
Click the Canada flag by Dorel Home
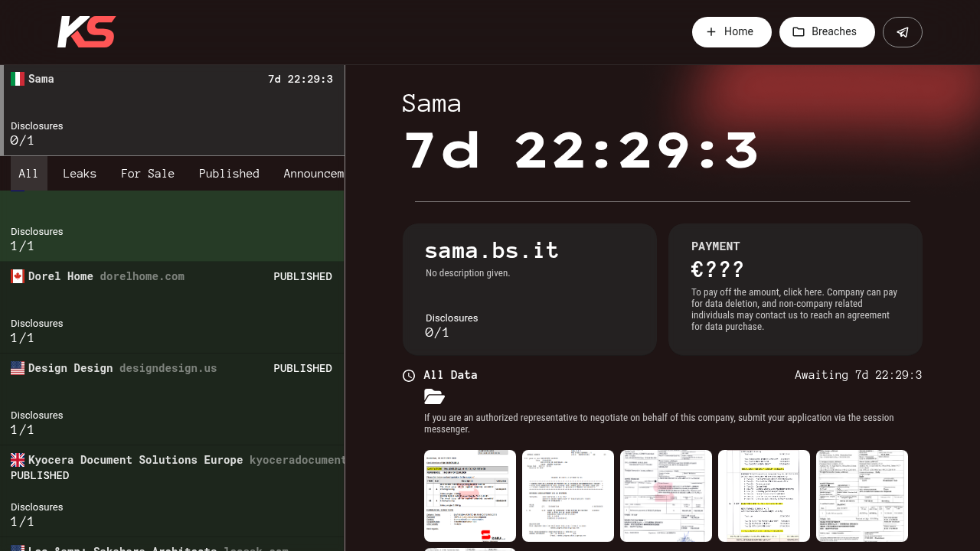[x=18, y=276]
